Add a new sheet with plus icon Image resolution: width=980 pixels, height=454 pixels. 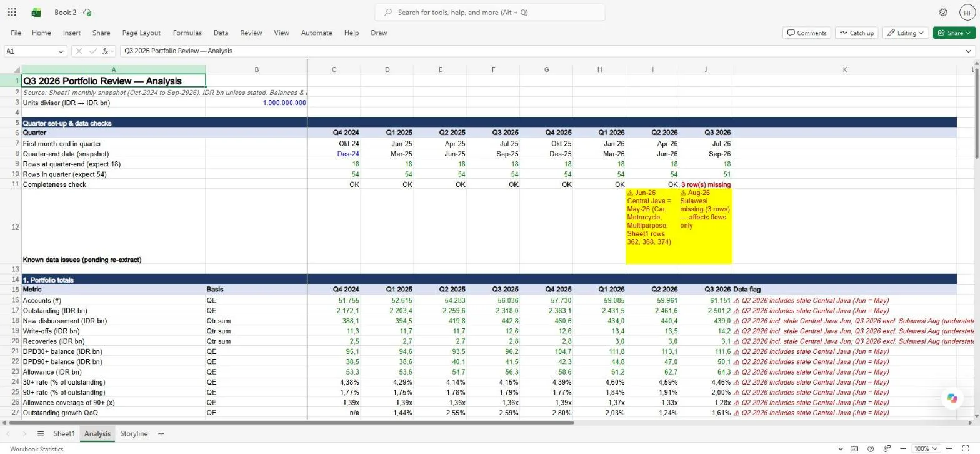coord(161,433)
